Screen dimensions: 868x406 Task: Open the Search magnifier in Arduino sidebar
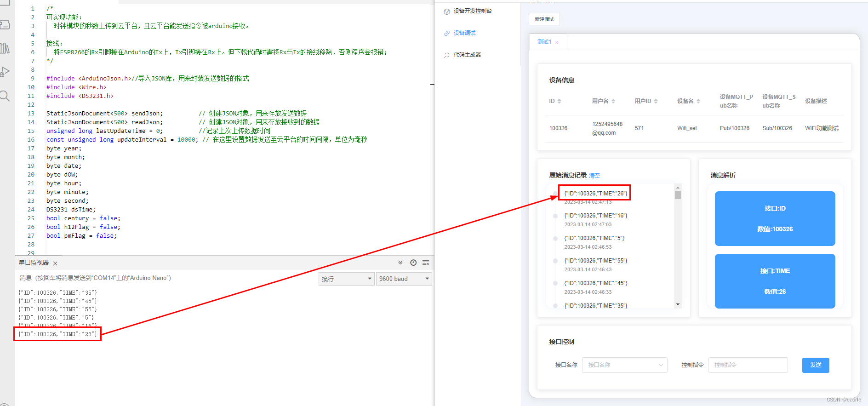(x=5, y=96)
